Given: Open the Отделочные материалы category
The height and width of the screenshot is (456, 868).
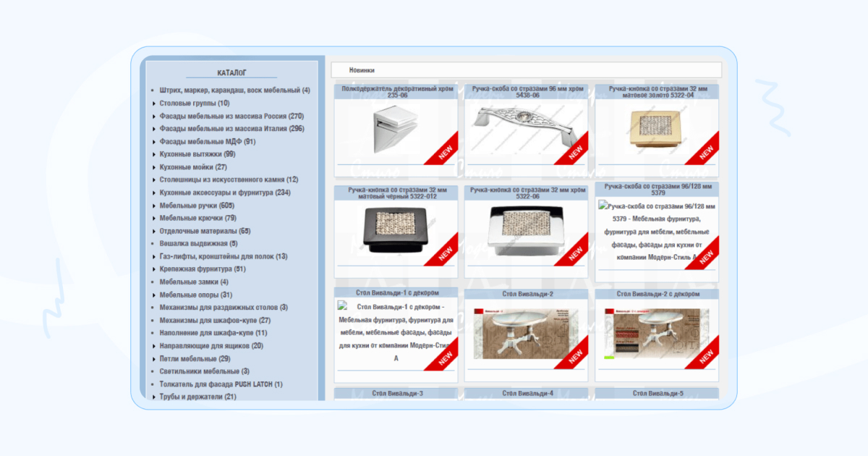Looking at the screenshot, I should pos(205,231).
